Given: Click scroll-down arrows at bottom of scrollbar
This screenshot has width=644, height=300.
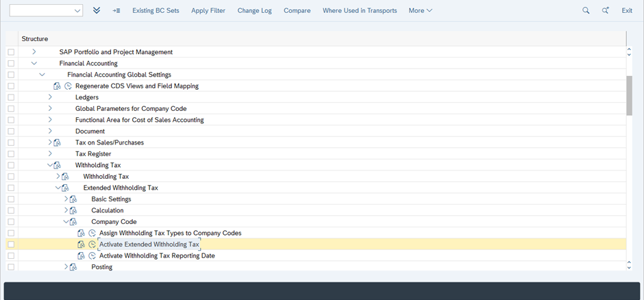Looking at the screenshot, I should [629, 264].
